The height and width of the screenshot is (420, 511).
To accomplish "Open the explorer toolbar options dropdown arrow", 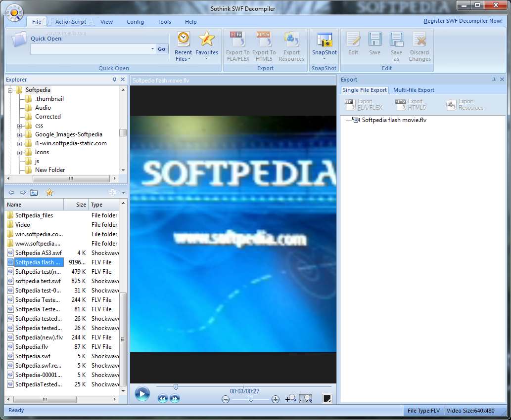I will [x=123, y=193].
